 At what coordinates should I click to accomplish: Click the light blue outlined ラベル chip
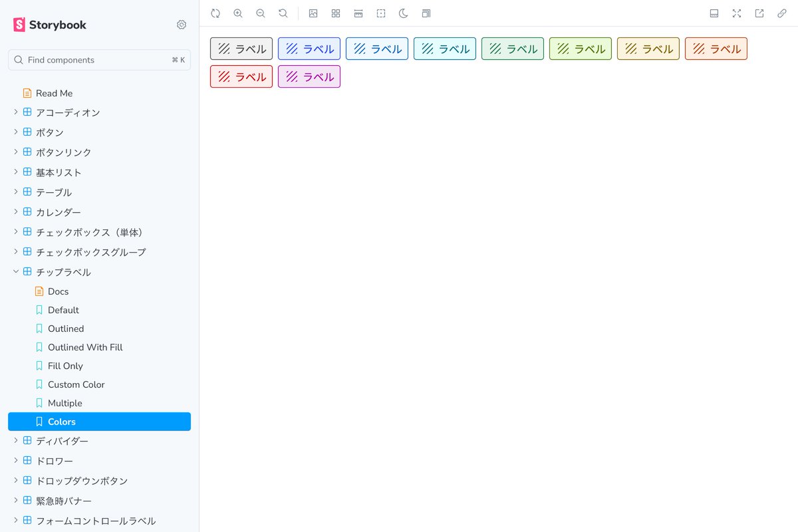(377, 49)
